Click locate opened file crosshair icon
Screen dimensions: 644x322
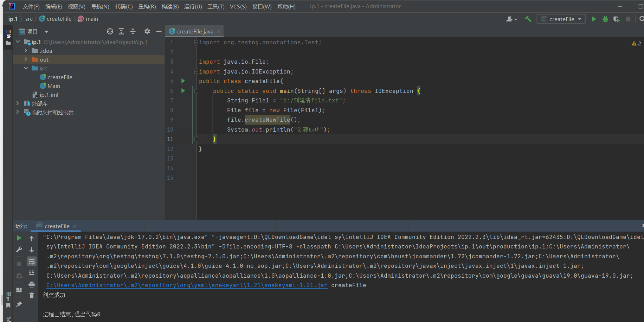click(x=110, y=31)
